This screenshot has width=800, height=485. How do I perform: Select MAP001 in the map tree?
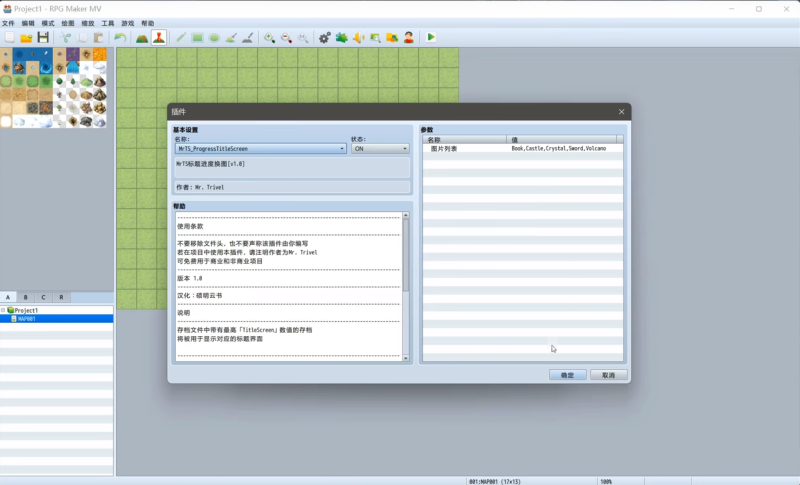pos(57,319)
